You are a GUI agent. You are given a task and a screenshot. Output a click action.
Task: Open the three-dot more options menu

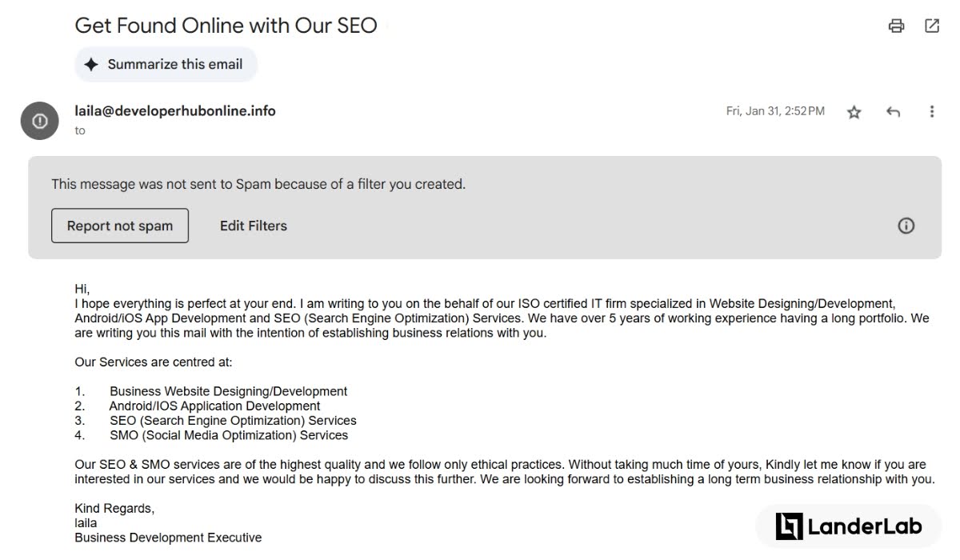point(932,112)
